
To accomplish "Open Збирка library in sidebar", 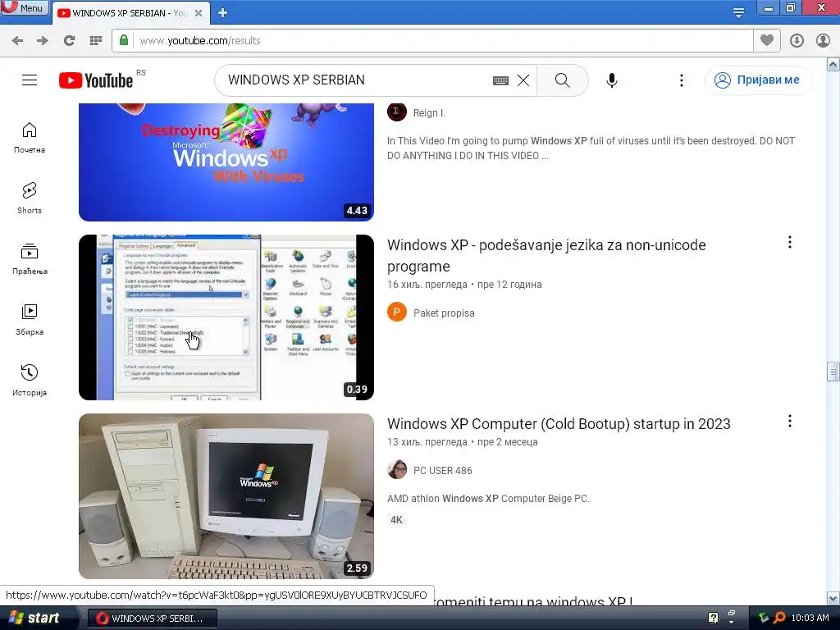I will 30,320.
